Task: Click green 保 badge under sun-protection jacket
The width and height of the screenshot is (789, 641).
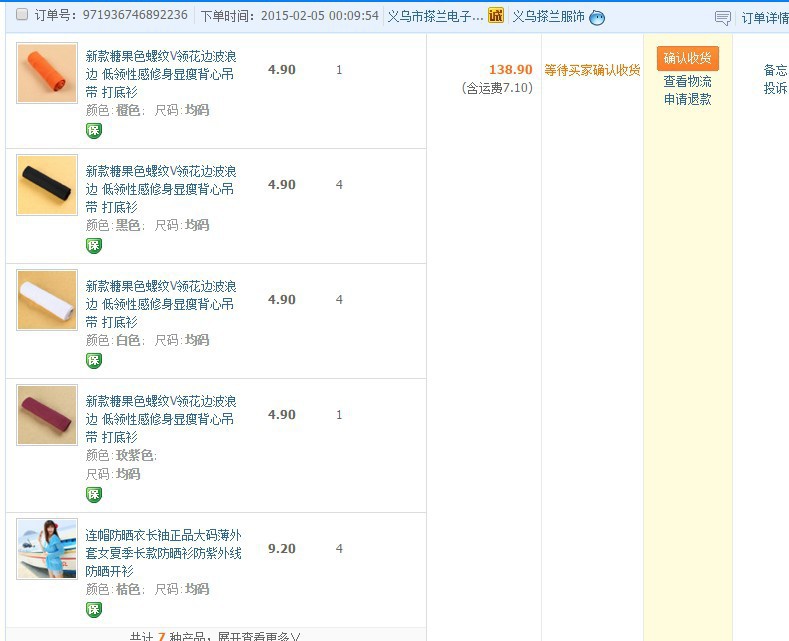Action: [x=94, y=610]
